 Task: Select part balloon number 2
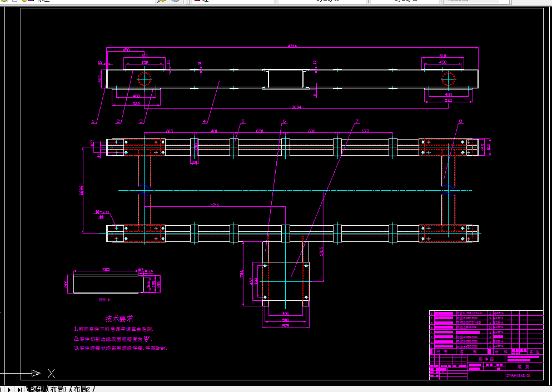click(x=118, y=122)
